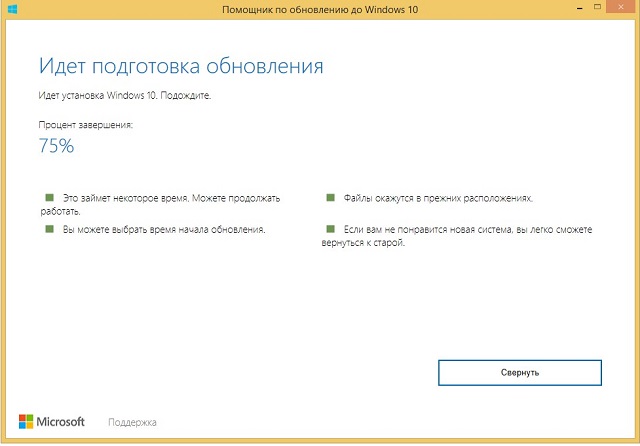
Task: Select 'Идет установка Windows 10. Подождите.' text
Action: [126, 95]
